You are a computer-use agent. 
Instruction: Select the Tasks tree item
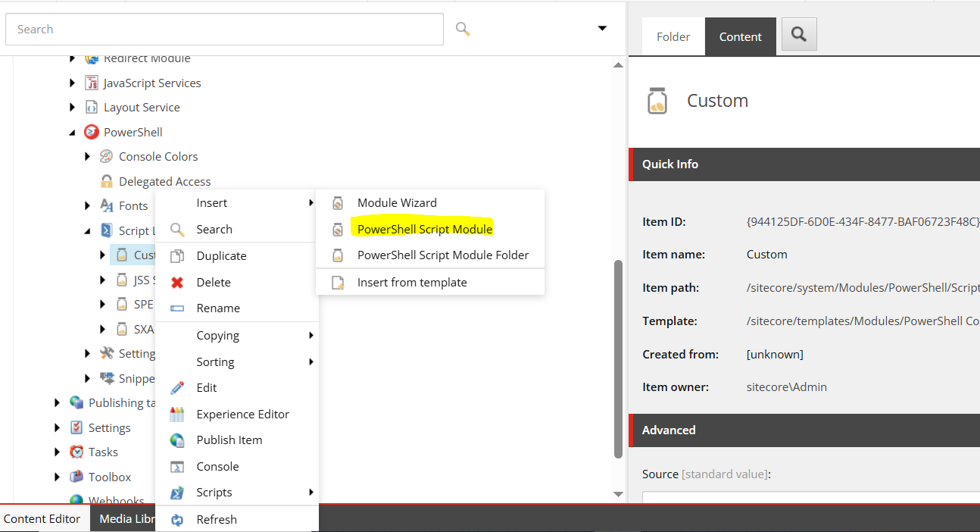[x=103, y=452]
